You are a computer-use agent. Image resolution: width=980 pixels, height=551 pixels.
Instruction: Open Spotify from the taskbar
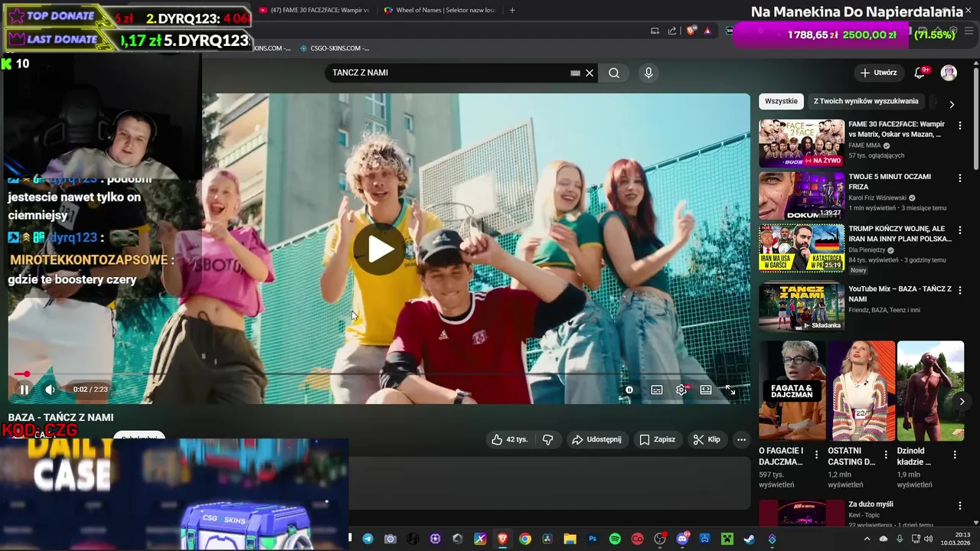pyautogui.click(x=615, y=539)
